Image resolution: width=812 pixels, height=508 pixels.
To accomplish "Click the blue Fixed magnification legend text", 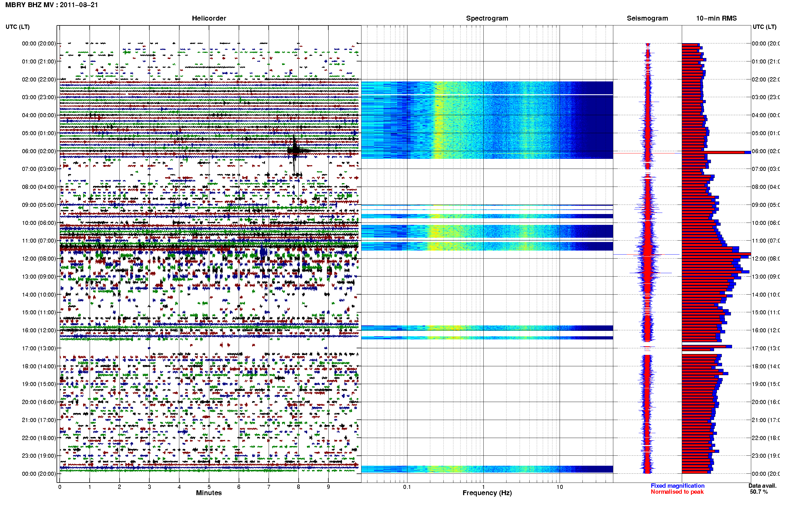I will click(678, 486).
